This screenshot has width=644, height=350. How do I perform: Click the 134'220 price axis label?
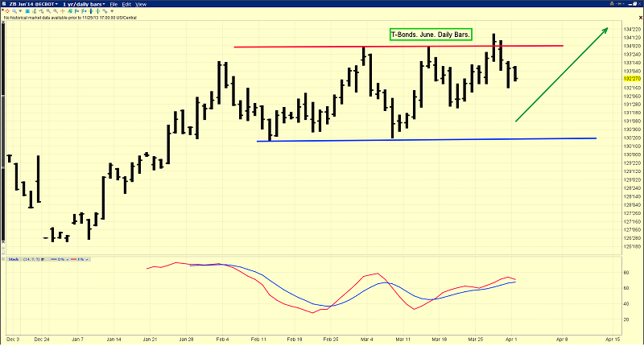(x=633, y=29)
